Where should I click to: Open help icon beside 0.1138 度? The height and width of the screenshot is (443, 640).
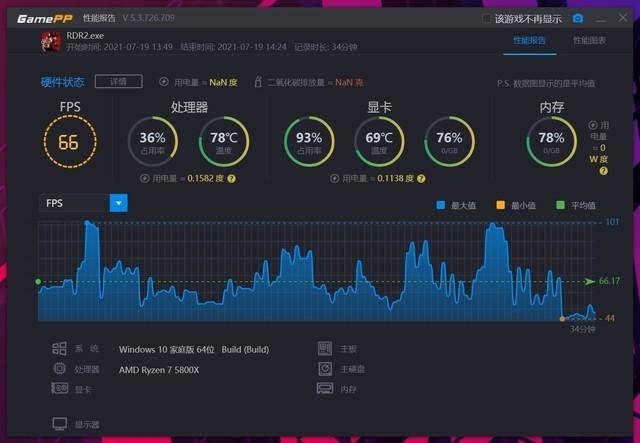click(421, 179)
